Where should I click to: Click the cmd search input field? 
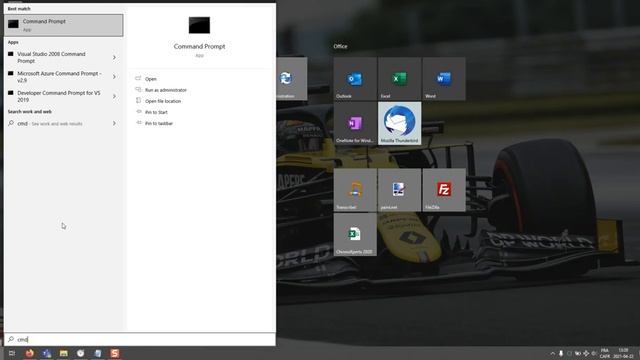click(140, 339)
